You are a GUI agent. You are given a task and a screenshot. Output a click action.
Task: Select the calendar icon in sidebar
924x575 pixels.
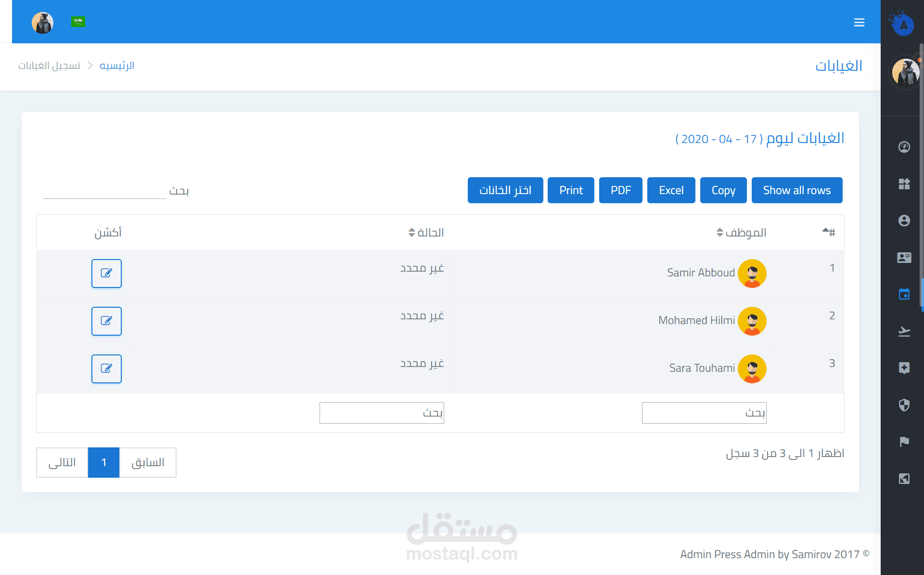[904, 294]
